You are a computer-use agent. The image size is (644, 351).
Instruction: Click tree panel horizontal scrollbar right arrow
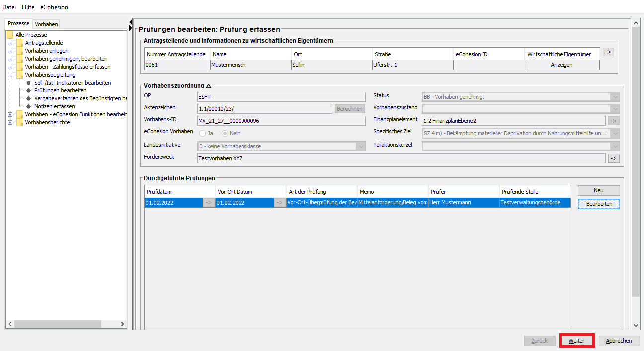tap(123, 324)
